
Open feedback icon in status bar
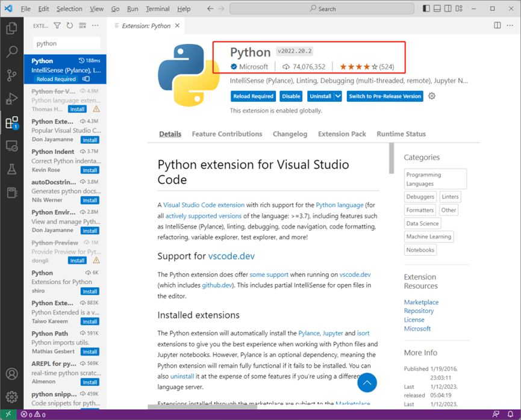[x=496, y=414]
